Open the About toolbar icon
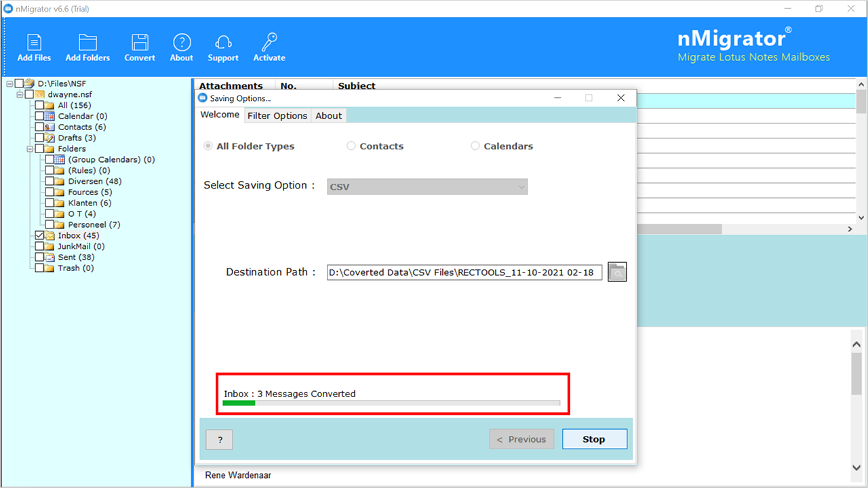The width and height of the screenshot is (868, 488). (182, 42)
